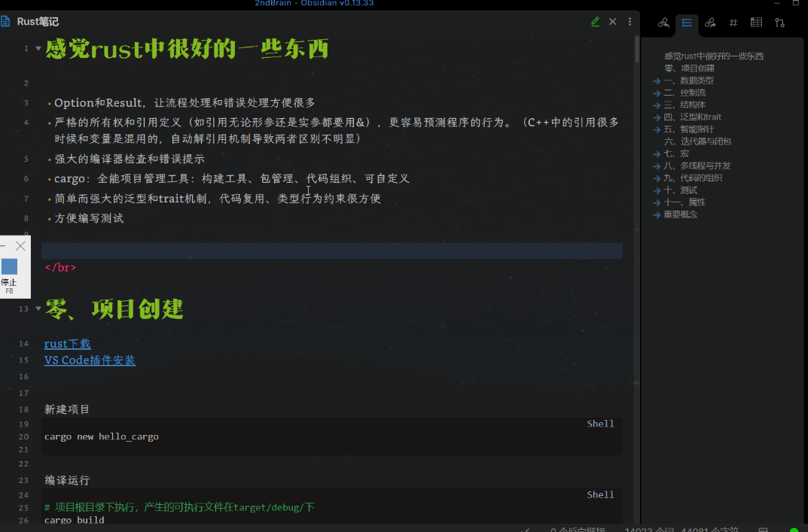Switch to the Outline tab in the right sidebar
This screenshot has width=808, height=532.
687,23
